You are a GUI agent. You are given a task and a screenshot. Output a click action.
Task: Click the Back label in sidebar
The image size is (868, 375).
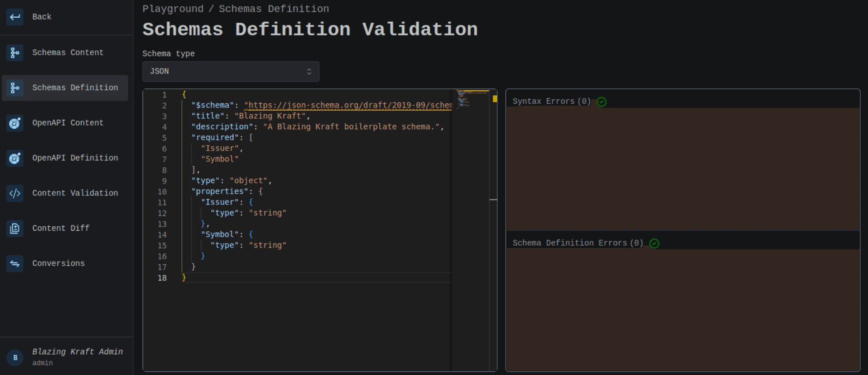[42, 17]
